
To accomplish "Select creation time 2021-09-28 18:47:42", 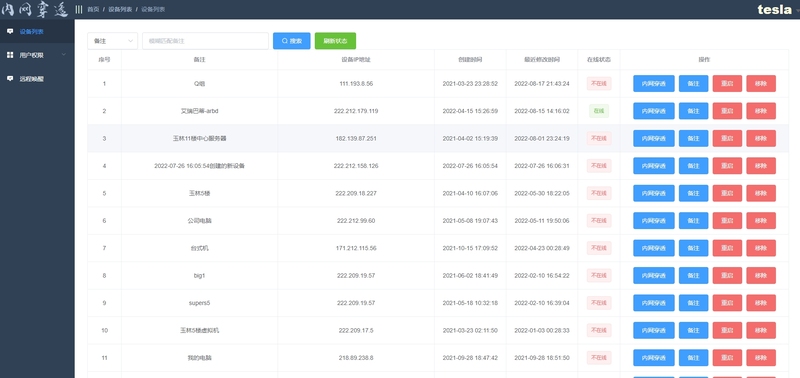I will pyautogui.click(x=470, y=358).
